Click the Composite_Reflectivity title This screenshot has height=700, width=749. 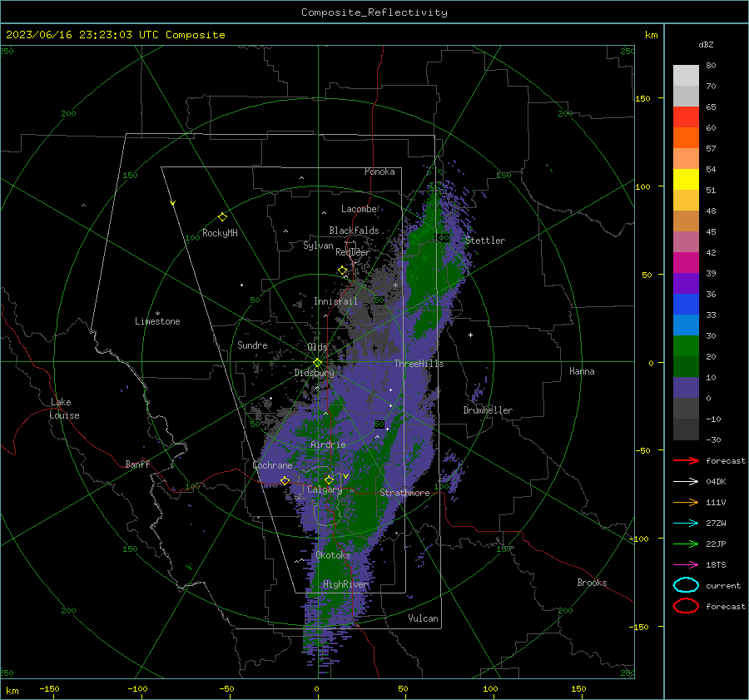[x=374, y=12]
